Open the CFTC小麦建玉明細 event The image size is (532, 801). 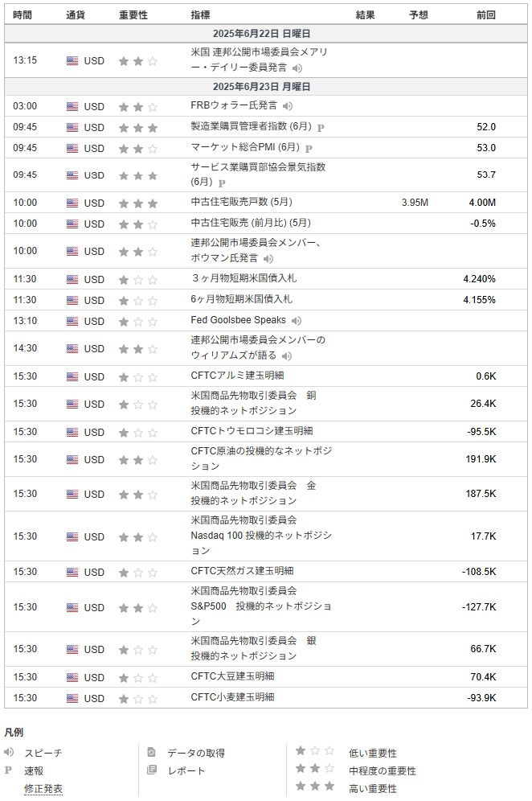click(231, 697)
